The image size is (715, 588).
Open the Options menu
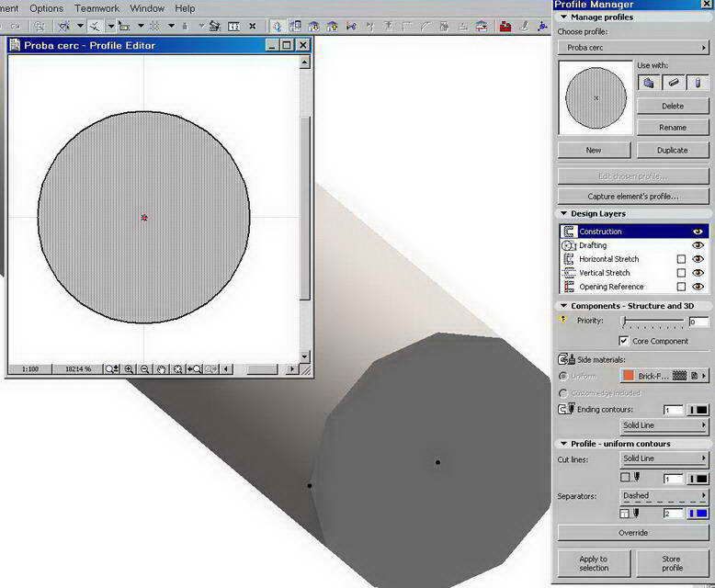[x=46, y=8]
